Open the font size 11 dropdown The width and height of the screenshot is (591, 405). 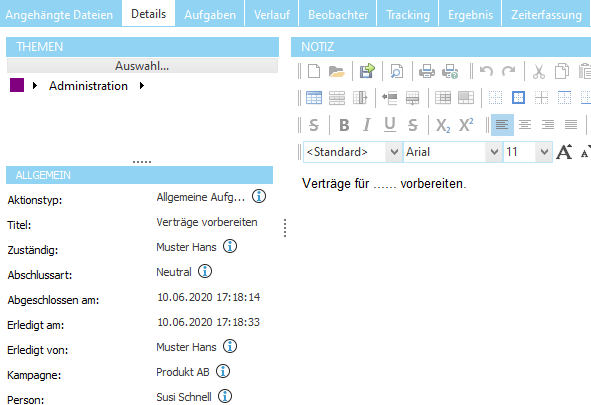tap(544, 152)
